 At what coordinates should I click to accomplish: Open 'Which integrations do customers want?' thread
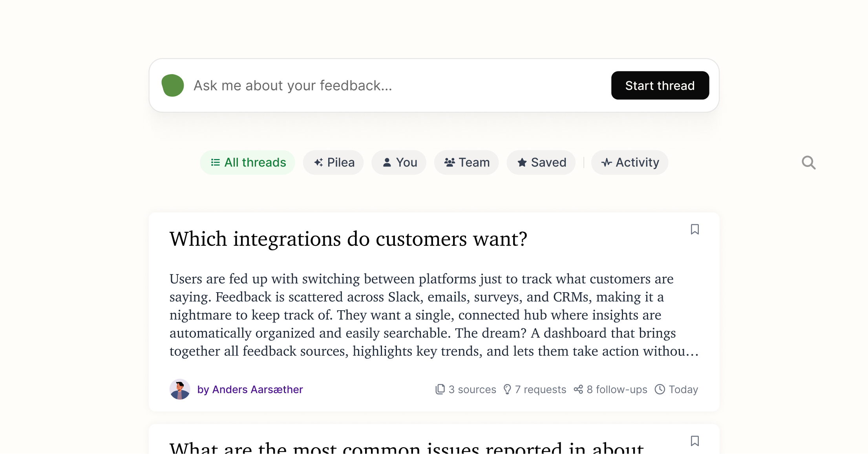click(348, 239)
